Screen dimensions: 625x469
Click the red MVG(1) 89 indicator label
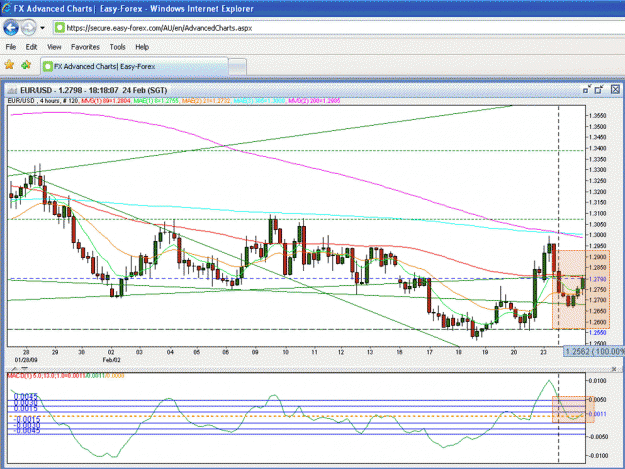point(106,101)
